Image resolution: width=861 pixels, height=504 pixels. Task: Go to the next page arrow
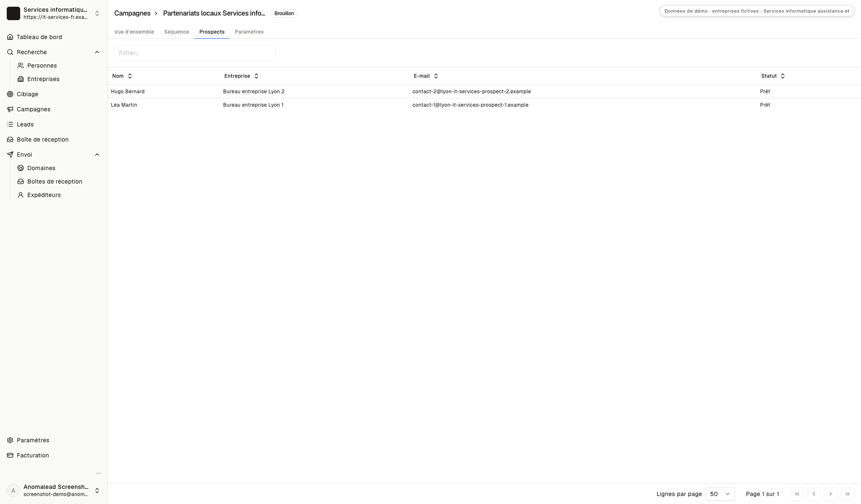pyautogui.click(x=831, y=494)
